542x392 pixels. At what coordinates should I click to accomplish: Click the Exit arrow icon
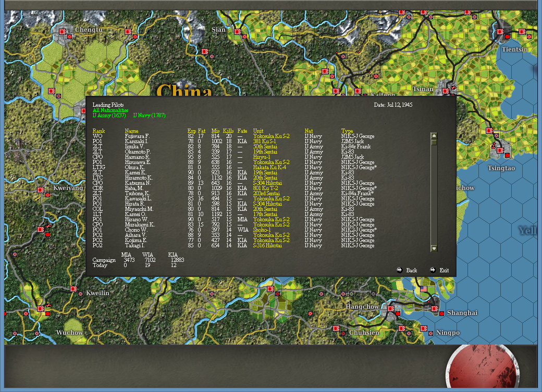click(x=433, y=270)
